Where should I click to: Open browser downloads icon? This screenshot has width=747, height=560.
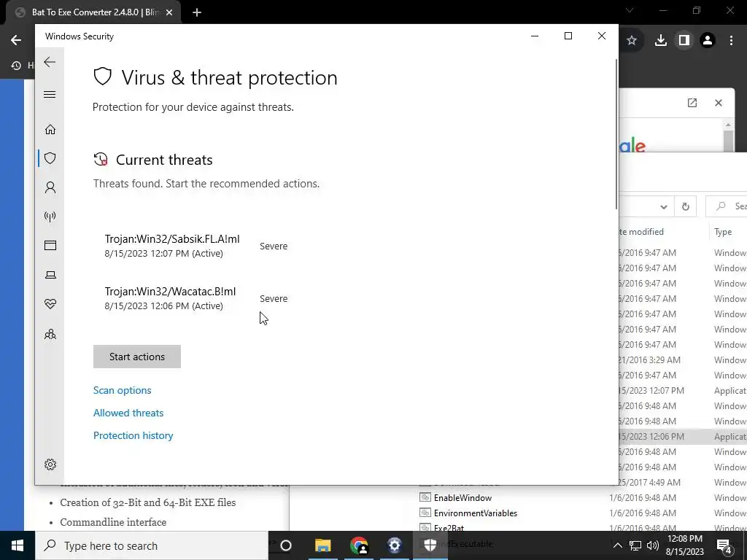click(x=660, y=41)
